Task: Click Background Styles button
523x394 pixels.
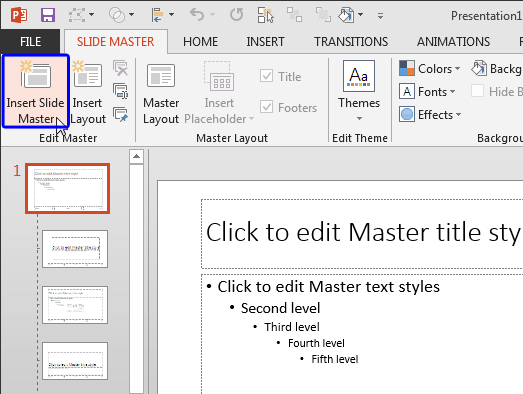Action: pos(496,69)
